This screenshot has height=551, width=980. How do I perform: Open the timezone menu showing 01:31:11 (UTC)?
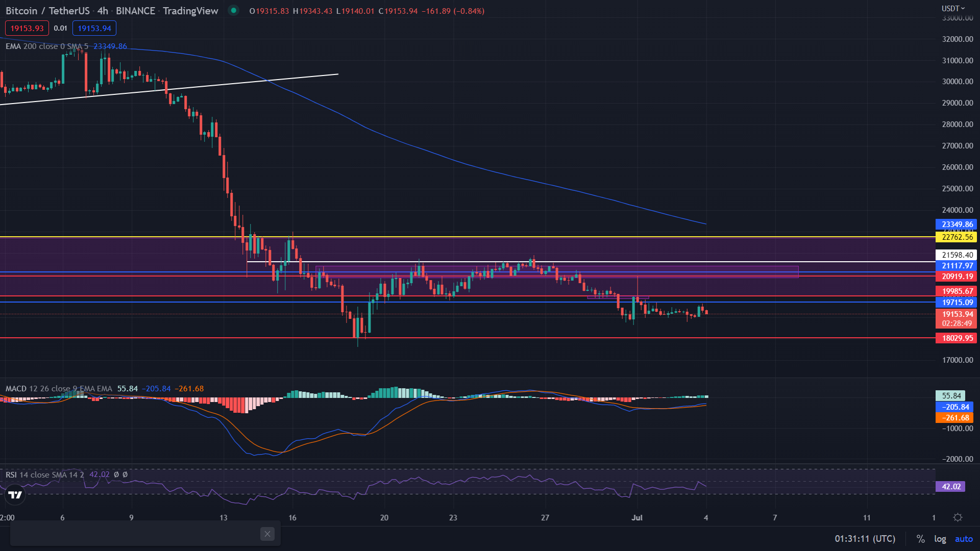pos(865,539)
